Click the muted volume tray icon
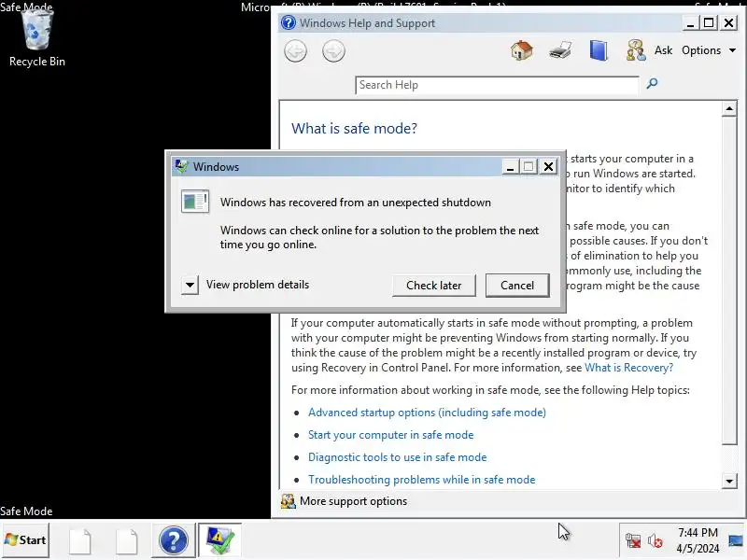Viewport: 747px width, 560px height. coord(655,540)
